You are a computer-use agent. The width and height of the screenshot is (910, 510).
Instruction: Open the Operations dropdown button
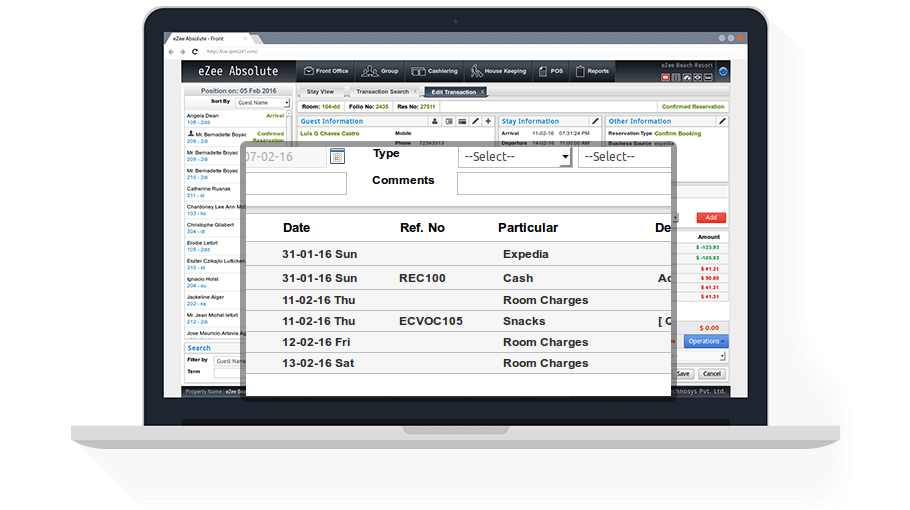706,341
